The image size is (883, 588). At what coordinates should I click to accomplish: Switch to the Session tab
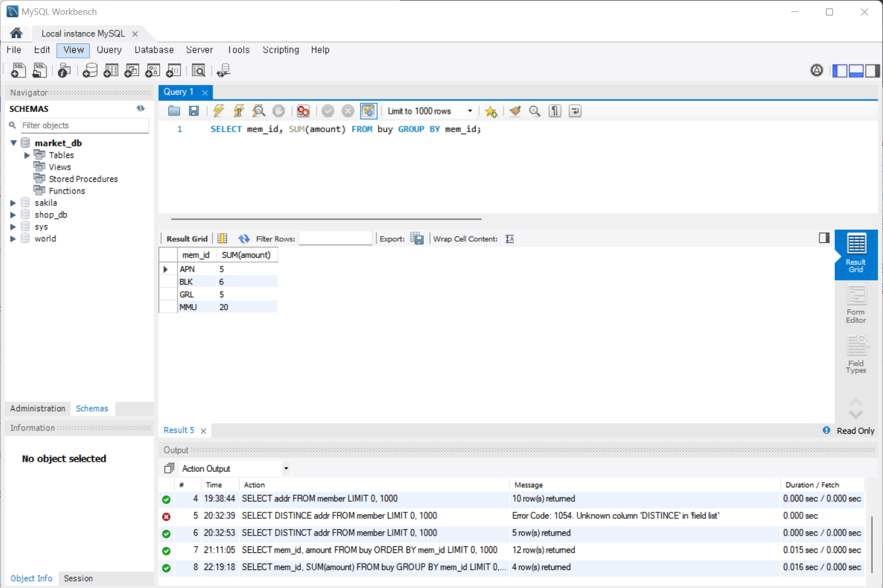click(x=78, y=578)
